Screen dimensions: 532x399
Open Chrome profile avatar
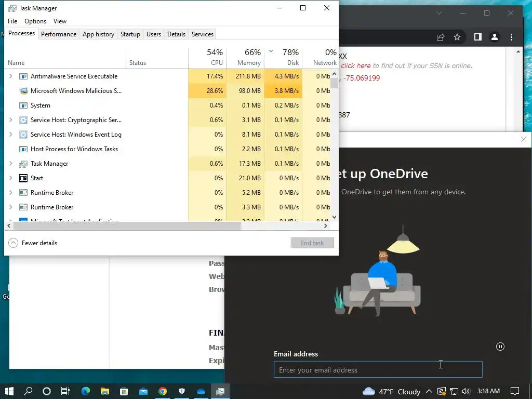(495, 37)
